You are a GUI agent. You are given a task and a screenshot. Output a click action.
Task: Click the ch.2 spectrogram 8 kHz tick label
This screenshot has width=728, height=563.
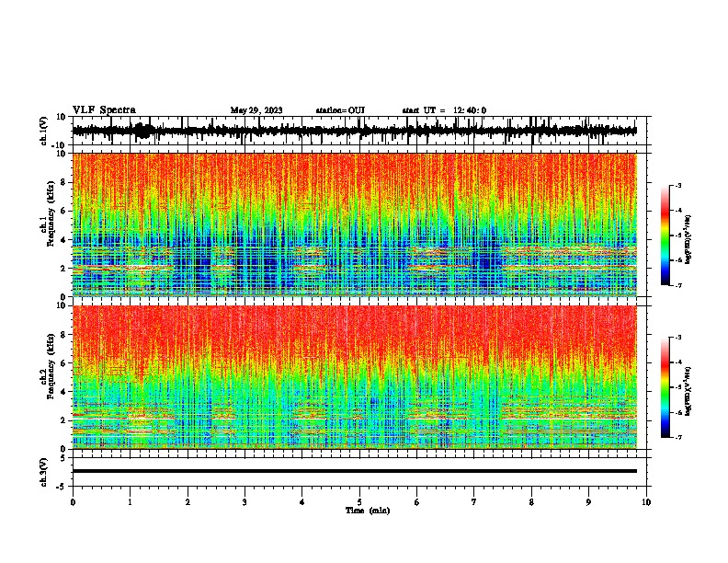pos(63,335)
